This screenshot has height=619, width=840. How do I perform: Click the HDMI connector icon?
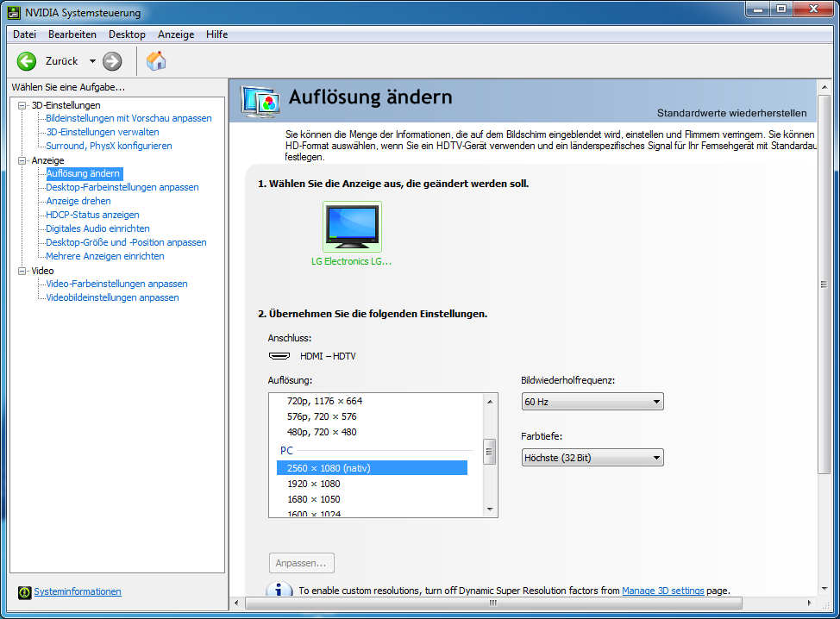pyautogui.click(x=279, y=356)
